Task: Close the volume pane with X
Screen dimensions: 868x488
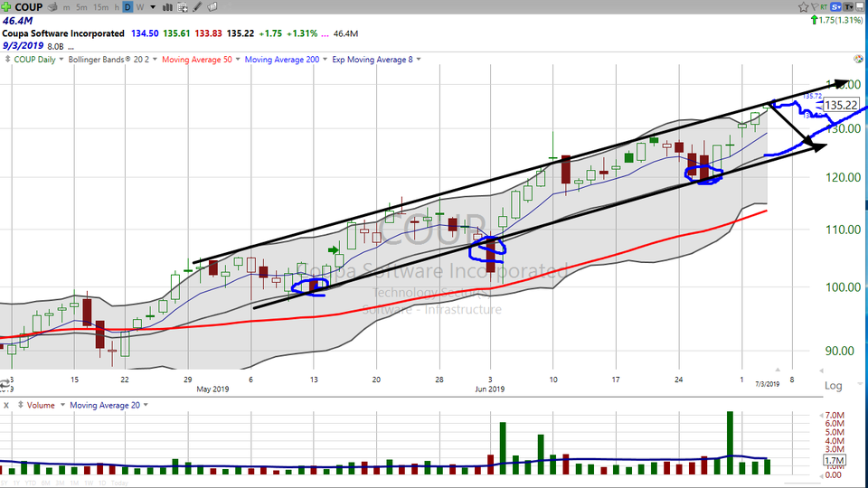Action: (x=6, y=405)
